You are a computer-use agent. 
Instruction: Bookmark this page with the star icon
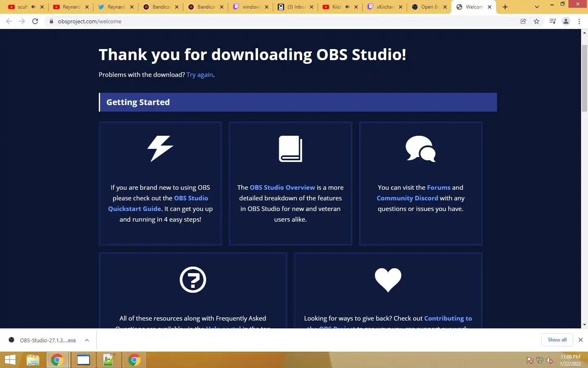pyautogui.click(x=537, y=21)
